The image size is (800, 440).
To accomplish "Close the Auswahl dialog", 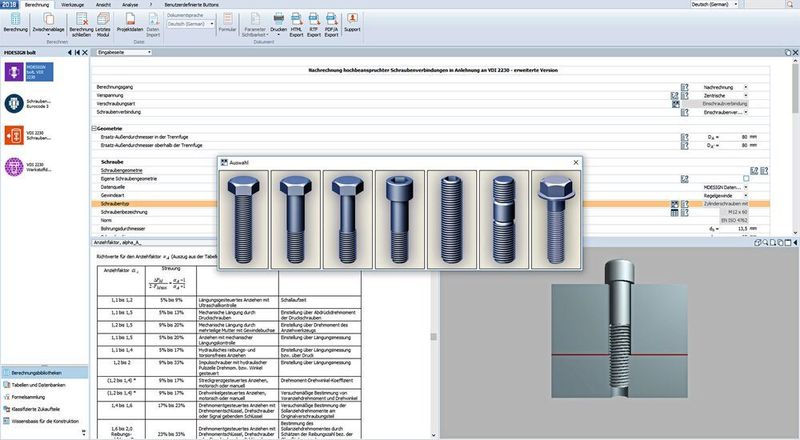I will coord(576,162).
